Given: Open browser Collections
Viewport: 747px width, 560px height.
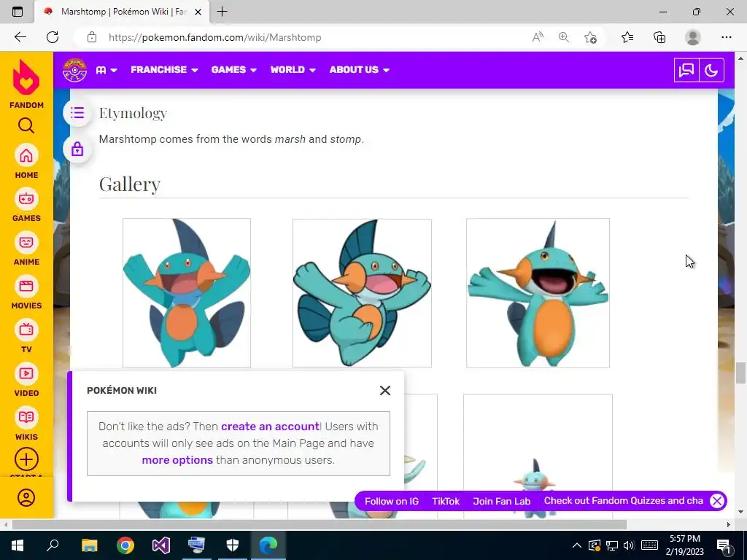Looking at the screenshot, I should [659, 37].
